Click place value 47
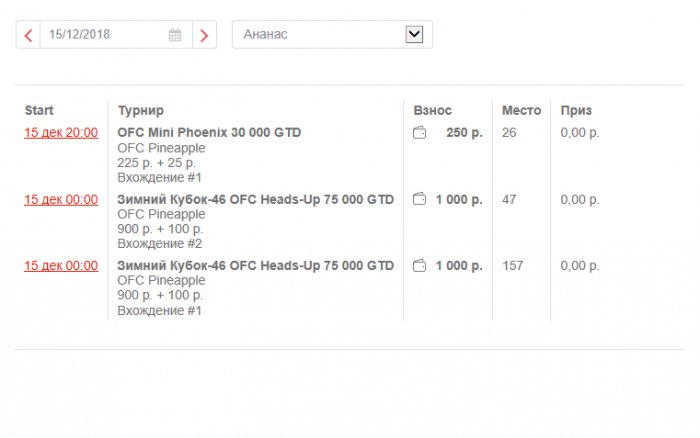Viewport: 700px width, 438px height. pos(509,200)
